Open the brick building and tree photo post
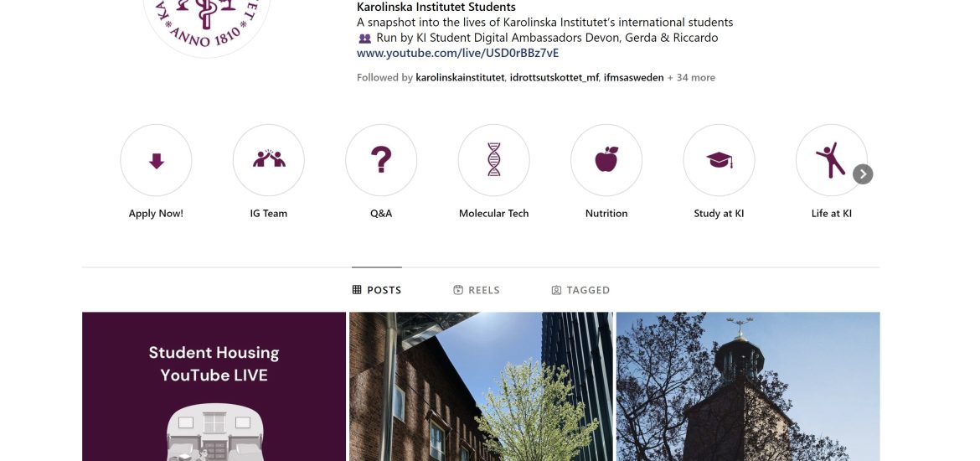The width and height of the screenshot is (980, 461). coord(482,386)
